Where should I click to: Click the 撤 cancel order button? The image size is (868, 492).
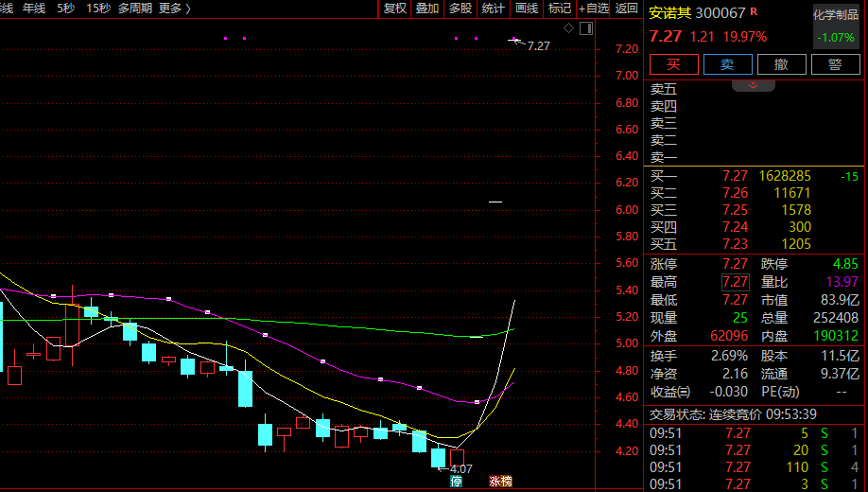point(781,64)
